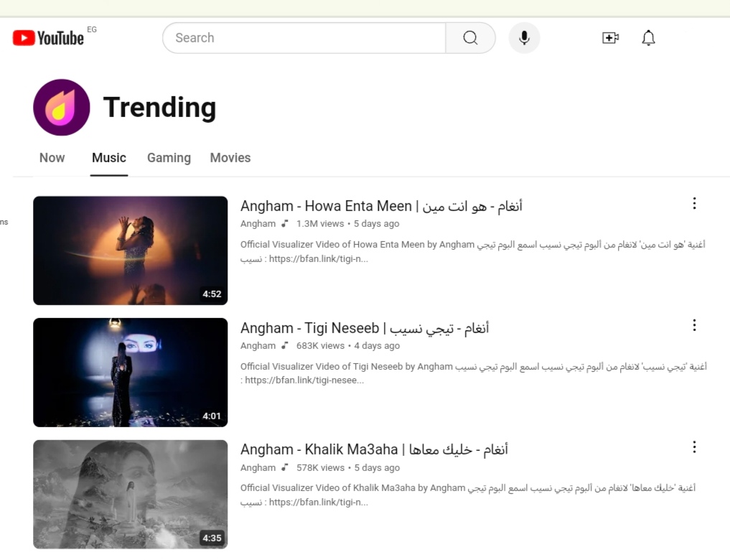Image resolution: width=730 pixels, height=560 pixels.
Task: Click the 4:01 duration badge
Action: pyautogui.click(x=212, y=416)
